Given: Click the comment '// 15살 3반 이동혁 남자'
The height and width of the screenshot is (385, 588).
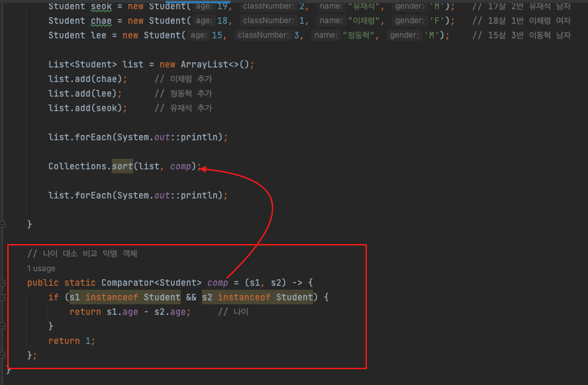Looking at the screenshot, I should [522, 36].
